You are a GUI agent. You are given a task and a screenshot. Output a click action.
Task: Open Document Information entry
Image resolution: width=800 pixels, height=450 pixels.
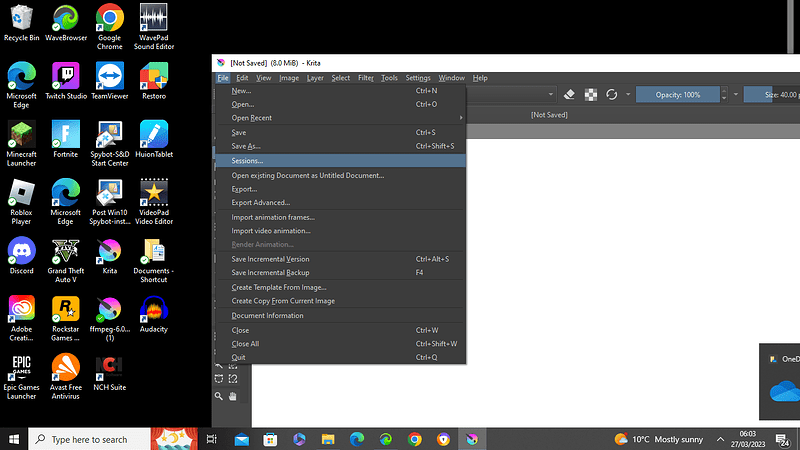[x=340, y=315]
